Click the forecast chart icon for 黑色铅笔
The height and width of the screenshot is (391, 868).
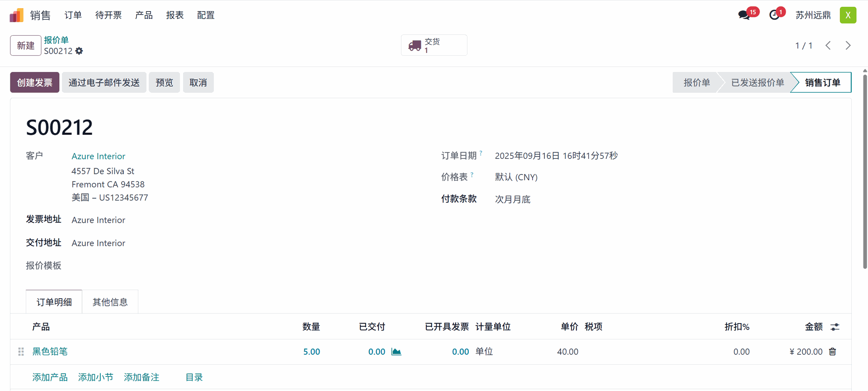(x=396, y=352)
